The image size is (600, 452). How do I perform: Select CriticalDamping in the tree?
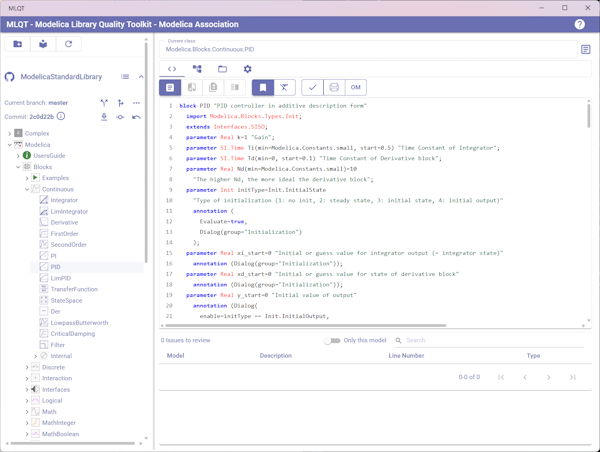73,334
